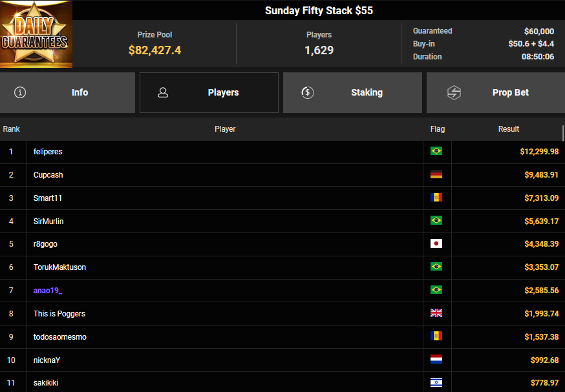Select player TorukMaktuson in the list
Image resolution: width=565 pixels, height=392 pixels.
pos(59,267)
